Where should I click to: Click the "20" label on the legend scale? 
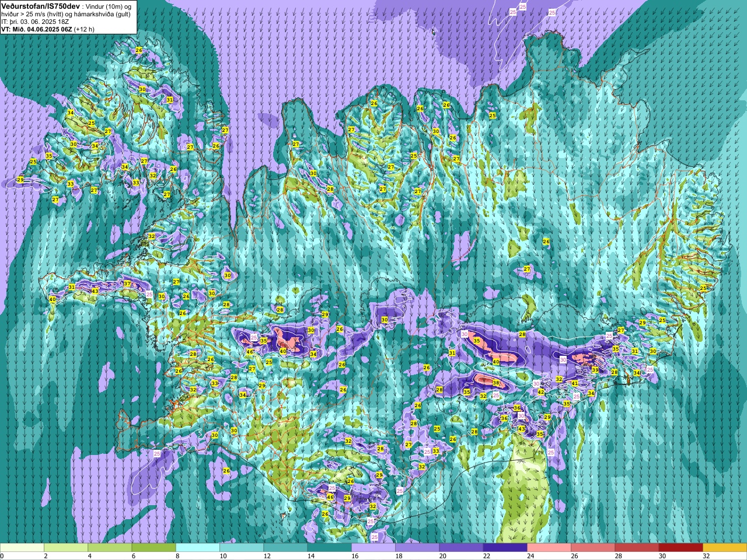442,556
